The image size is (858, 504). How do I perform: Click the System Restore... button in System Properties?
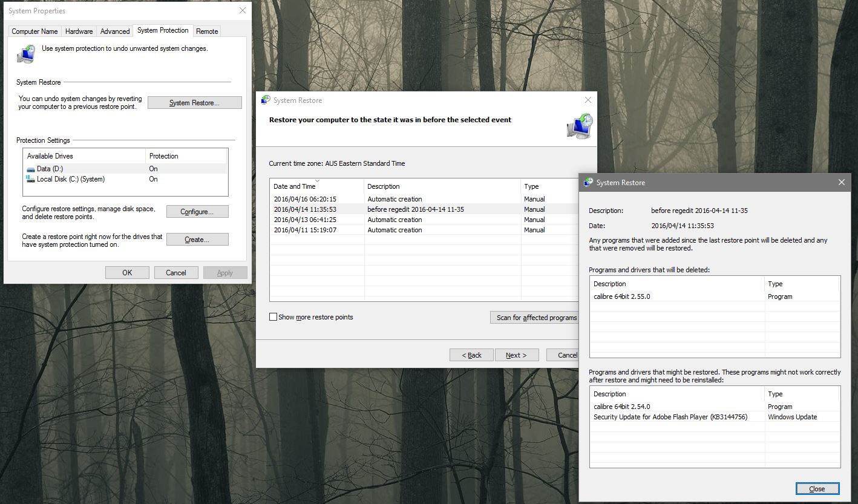[194, 103]
